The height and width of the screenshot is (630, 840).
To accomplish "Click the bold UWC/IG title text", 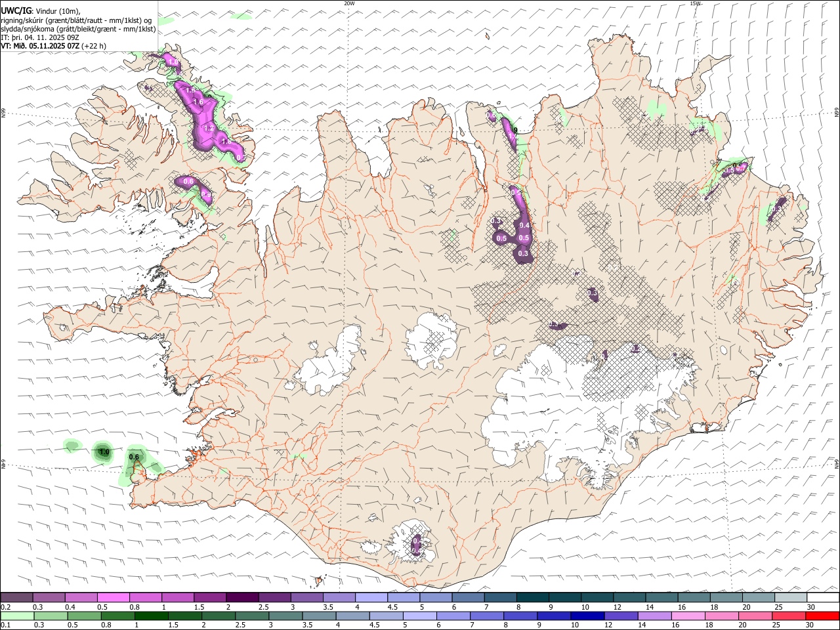I will point(15,10).
